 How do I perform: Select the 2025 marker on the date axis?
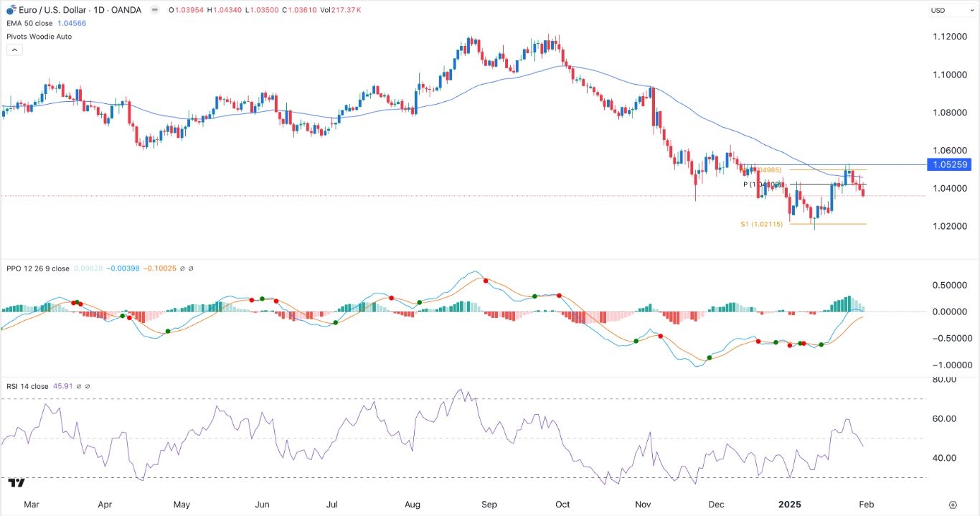[791, 505]
